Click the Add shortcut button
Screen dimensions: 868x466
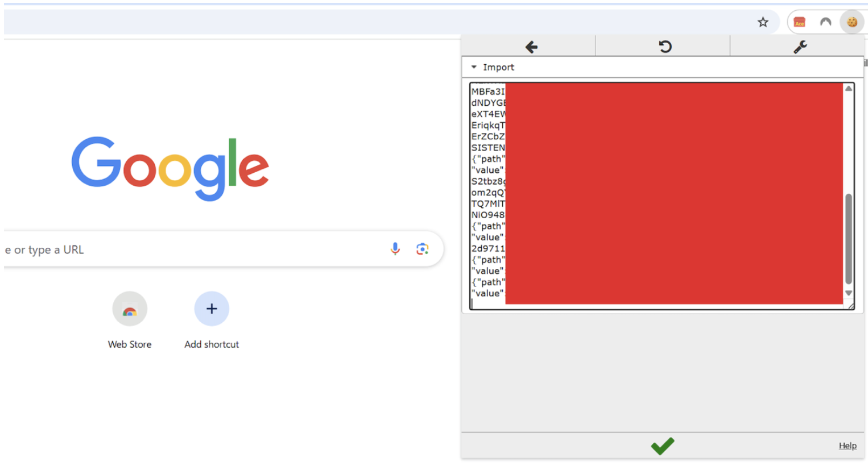212,309
